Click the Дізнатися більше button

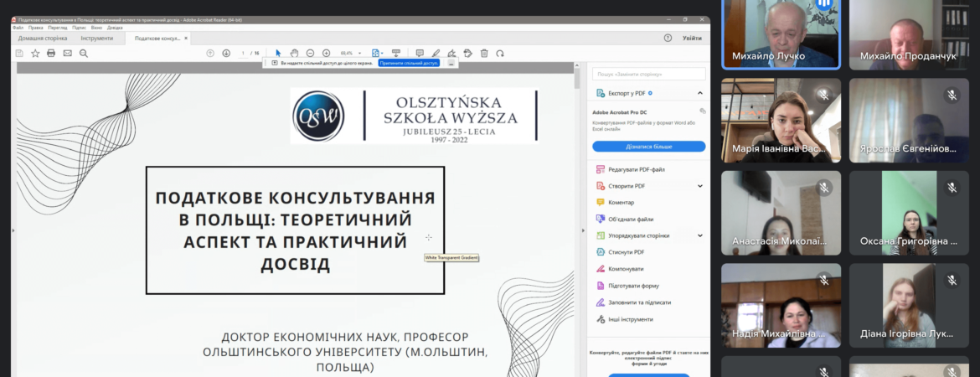coord(649,147)
